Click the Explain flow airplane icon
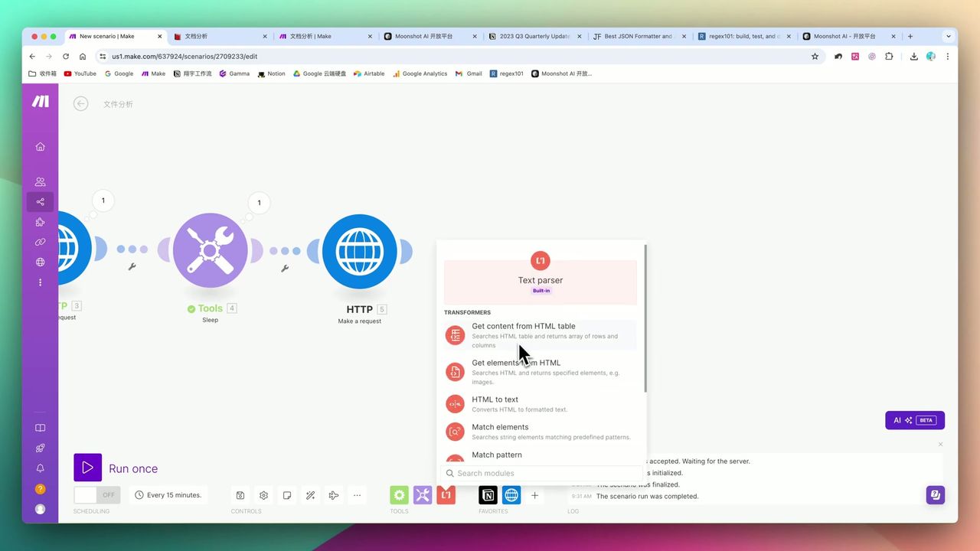 pyautogui.click(x=334, y=495)
